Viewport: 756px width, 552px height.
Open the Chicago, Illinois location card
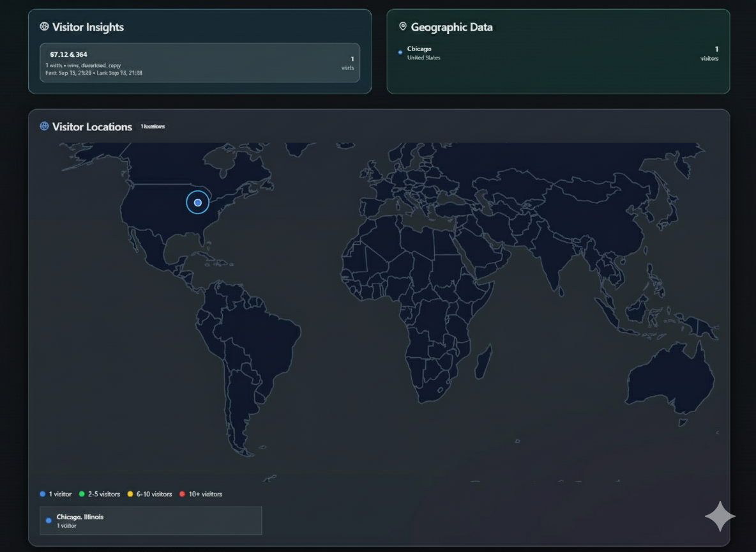point(151,520)
